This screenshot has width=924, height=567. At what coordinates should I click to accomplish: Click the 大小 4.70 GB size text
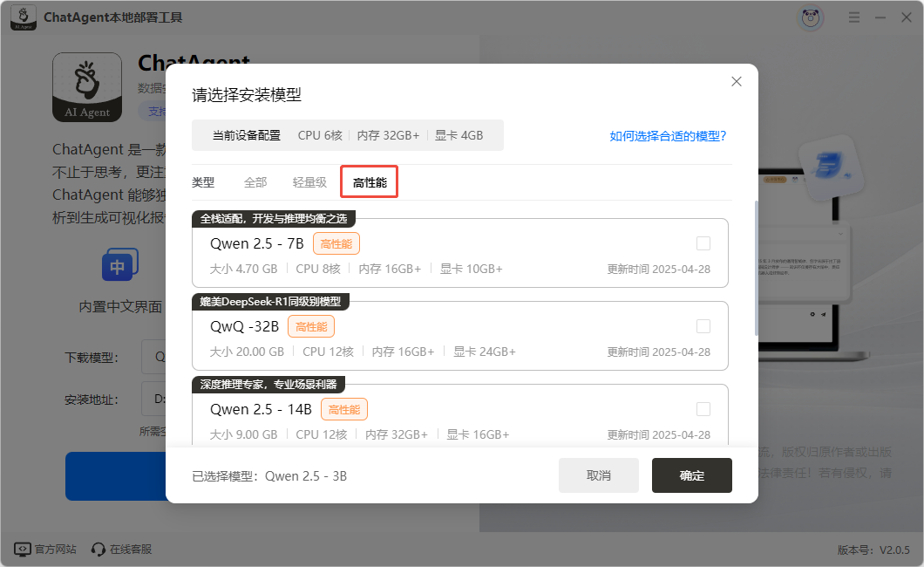pyautogui.click(x=243, y=269)
